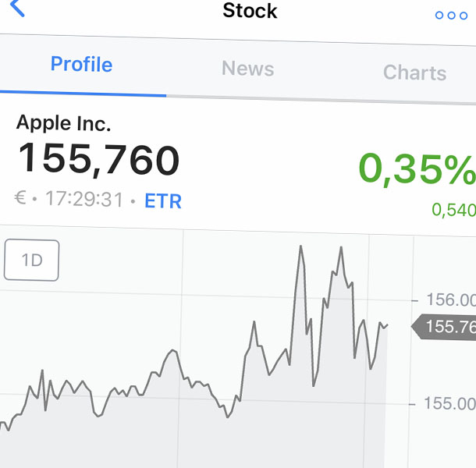Tap the green 0,35% change percentage
This screenshot has height=468, width=476.
coord(417,169)
